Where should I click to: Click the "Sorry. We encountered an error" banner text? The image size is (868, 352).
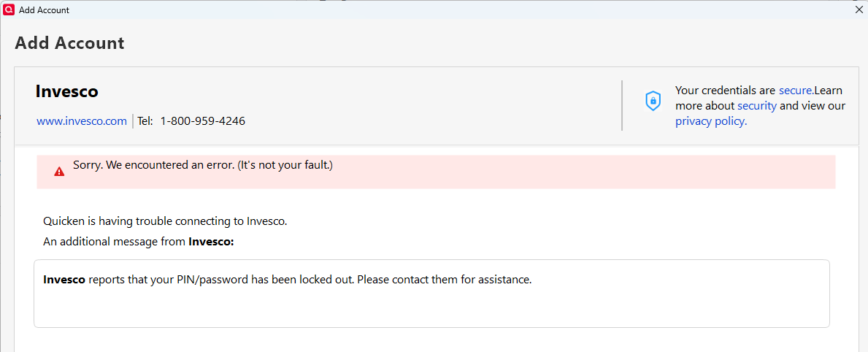pos(202,166)
